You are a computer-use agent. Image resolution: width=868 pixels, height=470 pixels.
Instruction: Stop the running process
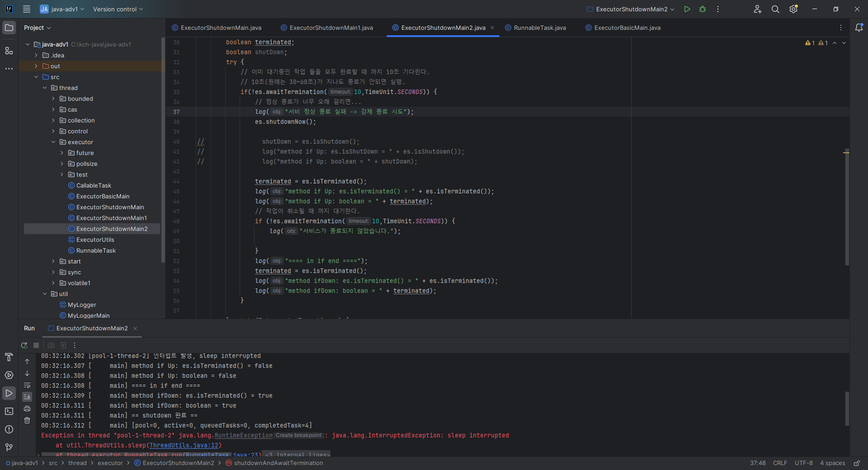[x=36, y=346]
